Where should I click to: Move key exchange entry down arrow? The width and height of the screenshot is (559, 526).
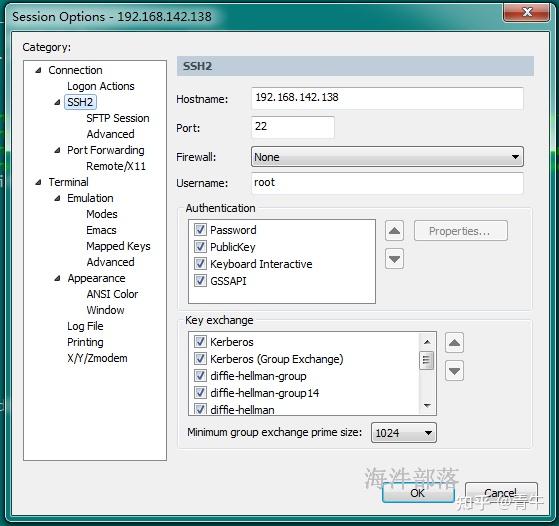pyautogui.click(x=454, y=371)
